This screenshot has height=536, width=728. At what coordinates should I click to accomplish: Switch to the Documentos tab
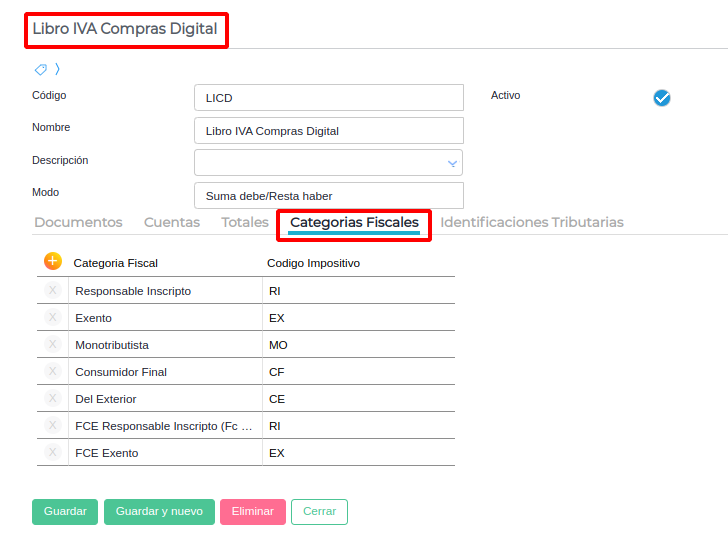[x=78, y=222]
